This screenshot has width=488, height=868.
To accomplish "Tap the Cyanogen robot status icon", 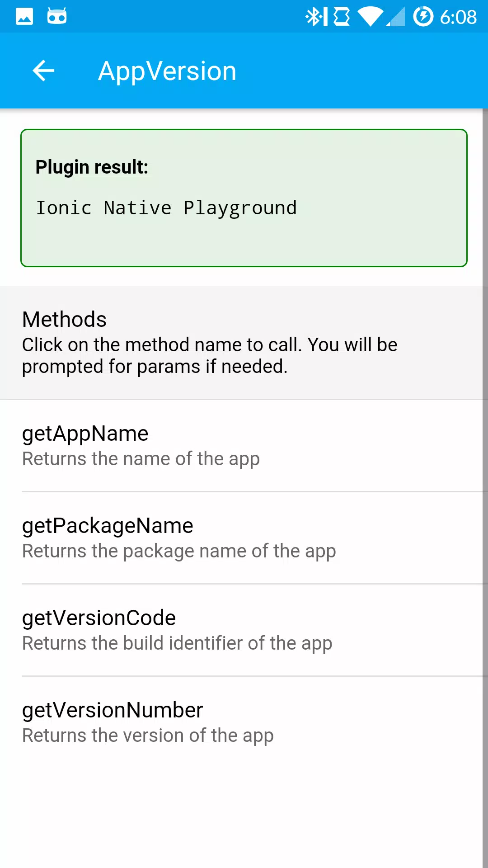I will (x=57, y=16).
